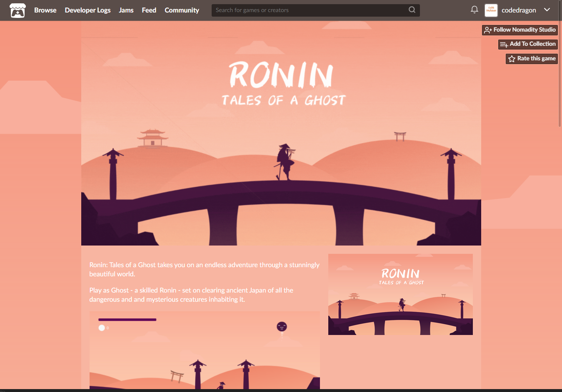Open the gameplay screenshot with health bar
Screen dimensions: 562x392
point(205,350)
